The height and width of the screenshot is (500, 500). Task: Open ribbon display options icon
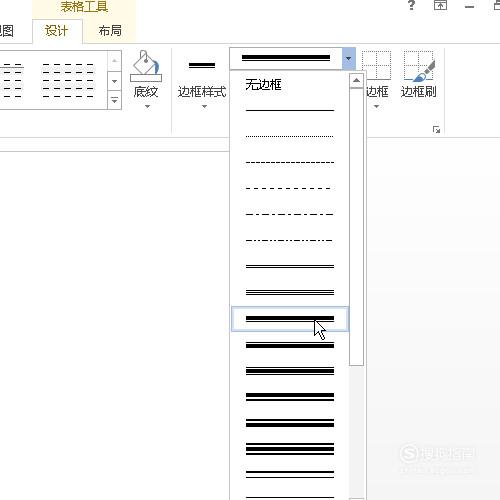pos(440,5)
